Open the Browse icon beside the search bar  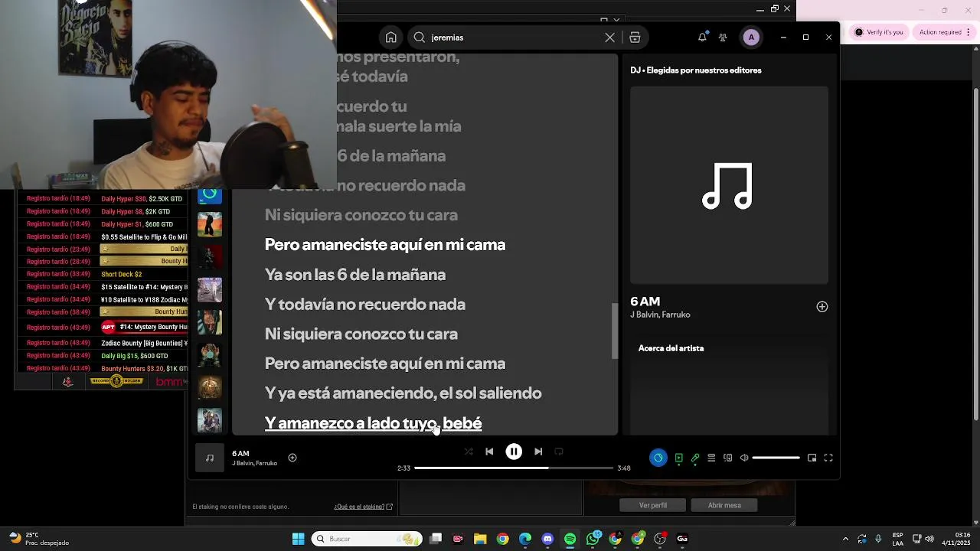[x=635, y=37]
